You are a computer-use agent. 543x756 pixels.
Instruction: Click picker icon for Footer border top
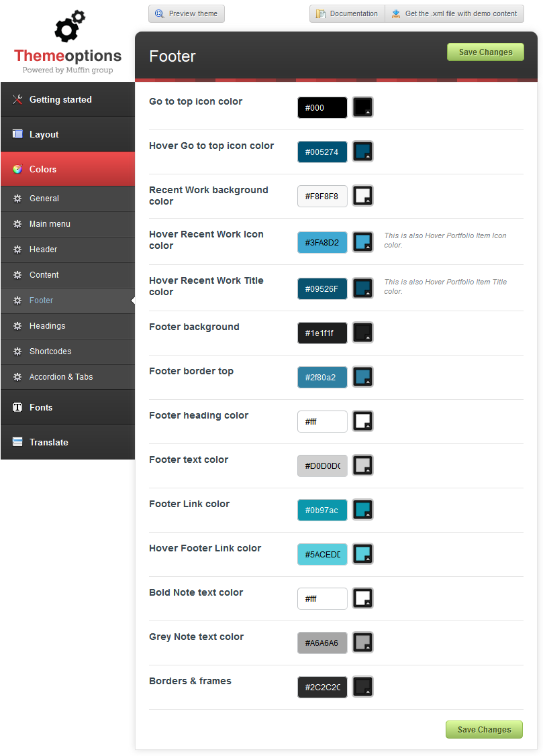pyautogui.click(x=362, y=377)
